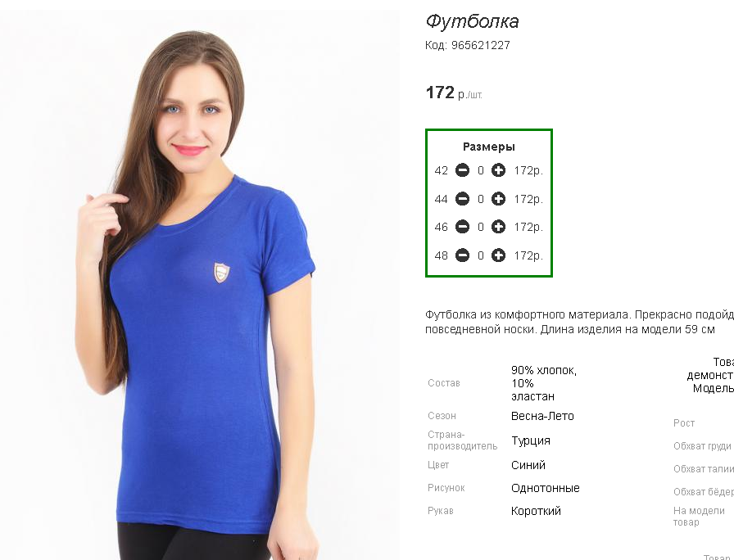This screenshot has height=560, width=734.
Task: Select the product code 965621227
Action: (480, 45)
